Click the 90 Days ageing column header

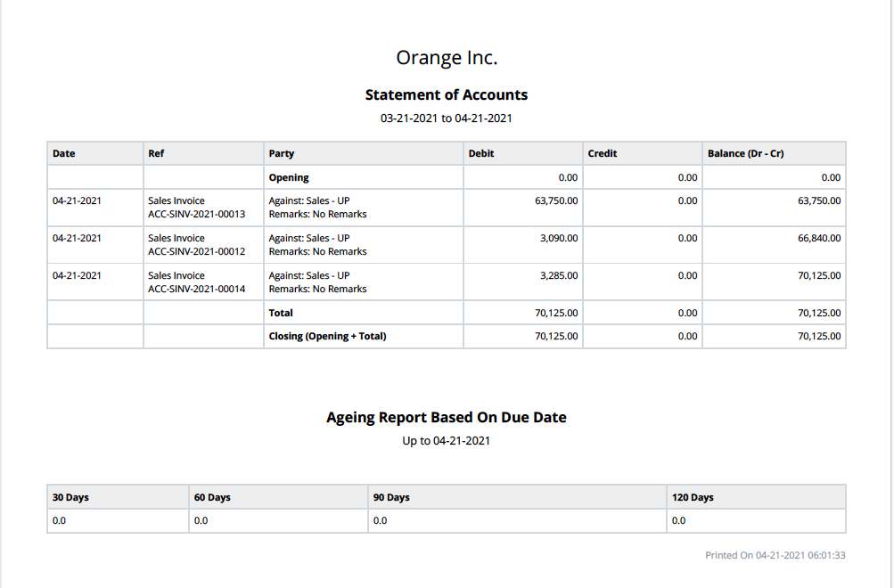pyautogui.click(x=391, y=497)
